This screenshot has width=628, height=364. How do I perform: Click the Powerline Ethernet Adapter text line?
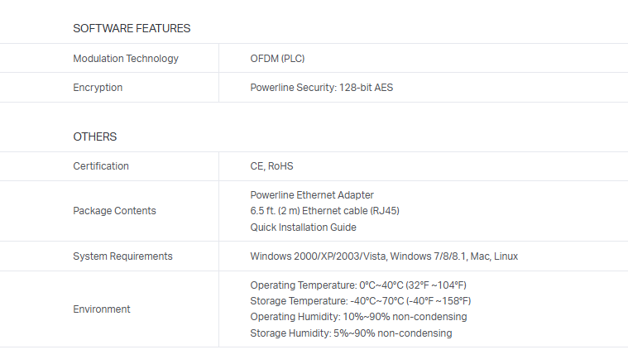[x=312, y=195]
